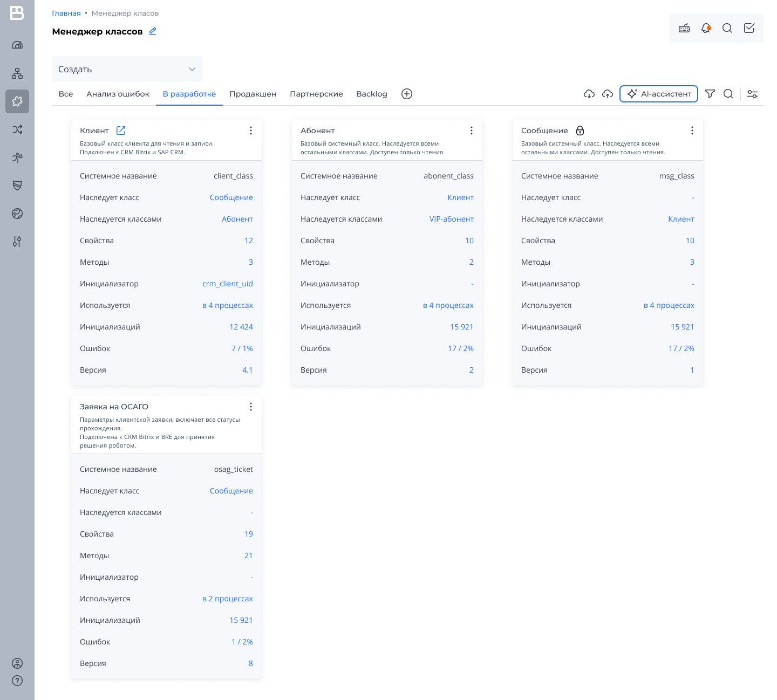Open external link icon on Клиент card
Viewport: 777px width, 700px height.
click(x=121, y=131)
